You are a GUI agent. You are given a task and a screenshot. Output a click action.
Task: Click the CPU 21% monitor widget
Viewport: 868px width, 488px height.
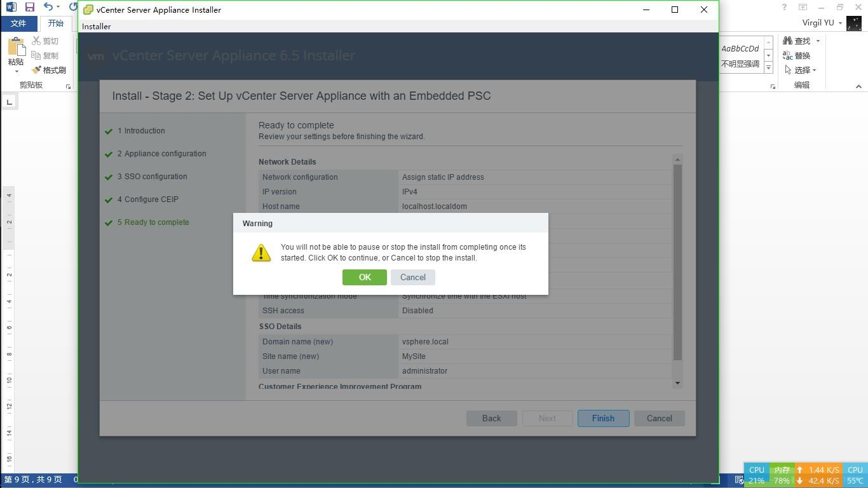pyautogui.click(x=756, y=475)
